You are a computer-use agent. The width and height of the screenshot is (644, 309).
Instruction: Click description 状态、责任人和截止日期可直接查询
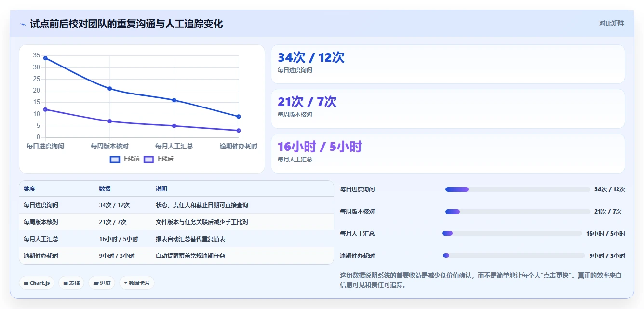202,205
